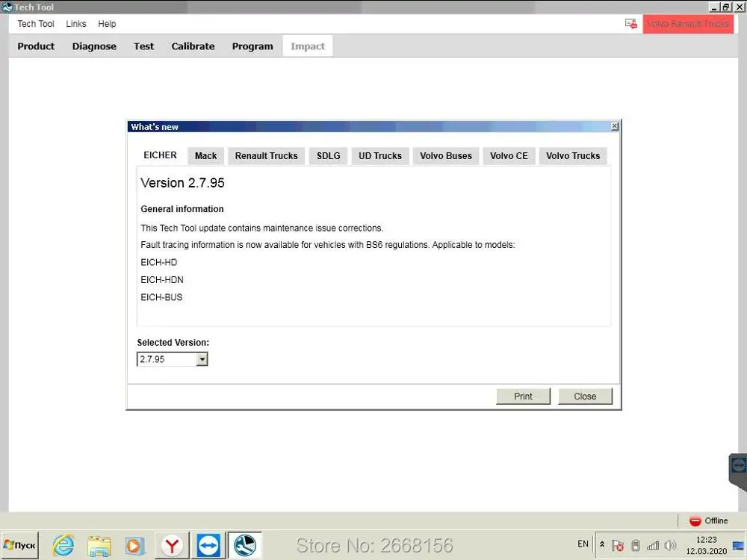Open TeamViewer from the taskbar

tap(208, 545)
